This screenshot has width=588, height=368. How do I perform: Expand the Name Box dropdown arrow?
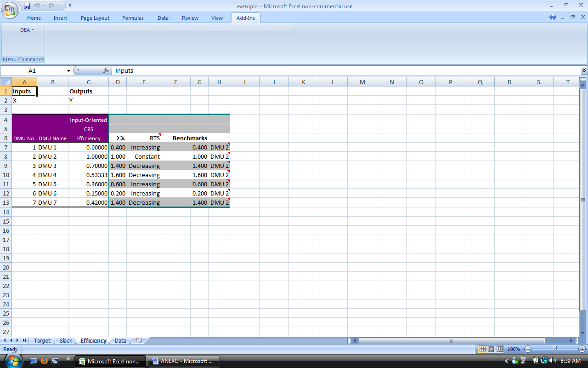pos(68,70)
